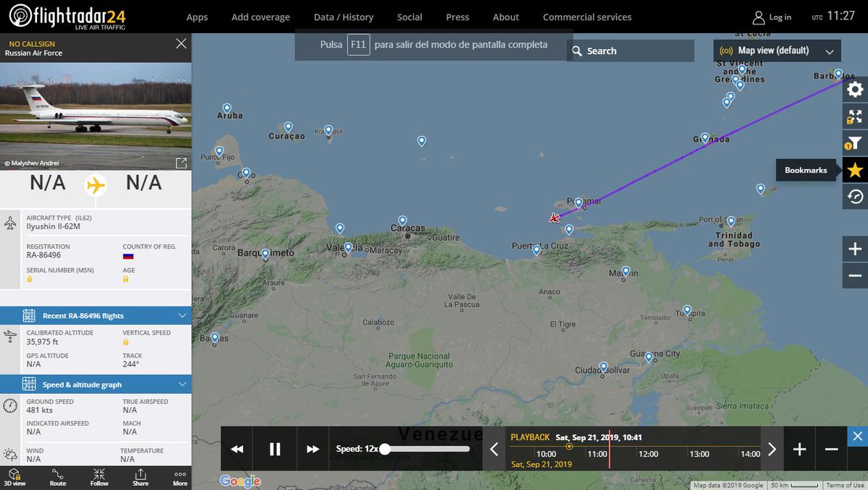Click the search magnifier icon

tap(577, 51)
